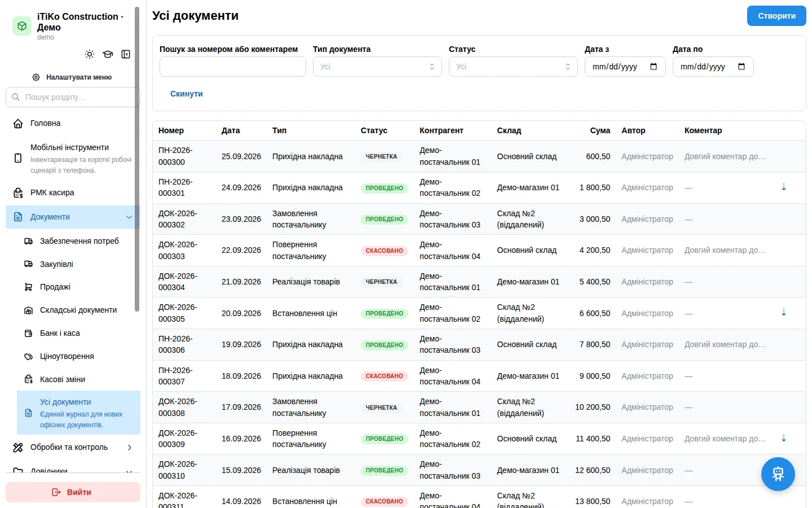
Task: Click the Документи document icon
Action: tap(18, 217)
